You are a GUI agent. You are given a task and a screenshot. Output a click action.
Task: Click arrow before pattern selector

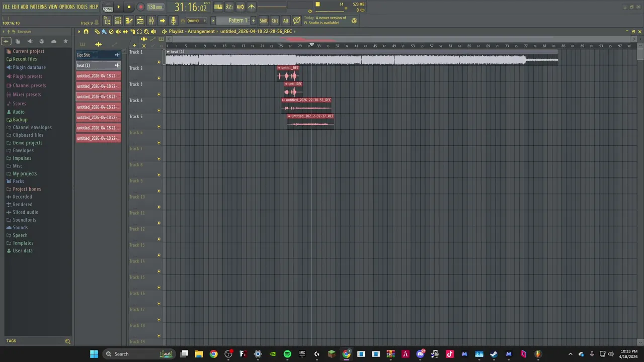[x=213, y=21]
